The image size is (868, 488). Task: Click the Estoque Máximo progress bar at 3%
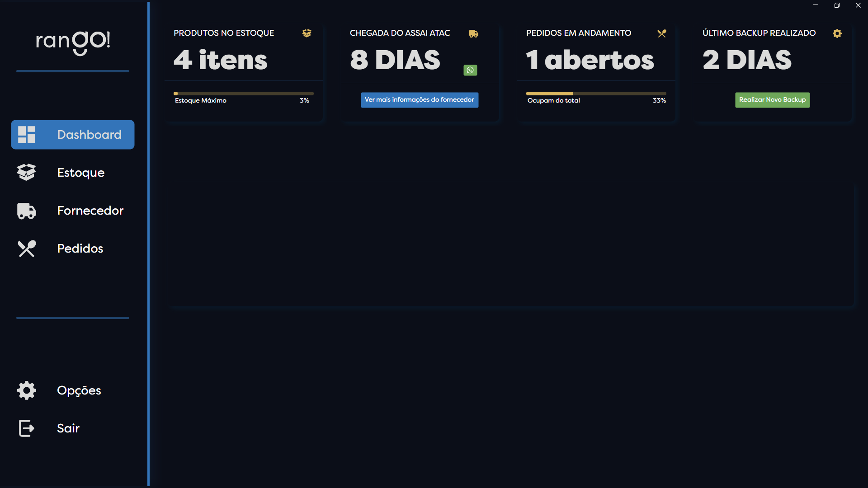(x=243, y=93)
